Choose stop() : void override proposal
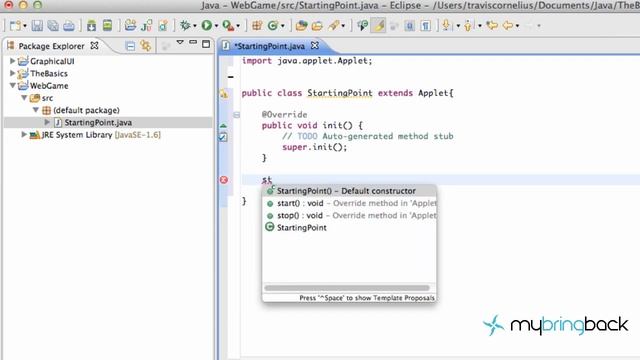 pos(349,216)
